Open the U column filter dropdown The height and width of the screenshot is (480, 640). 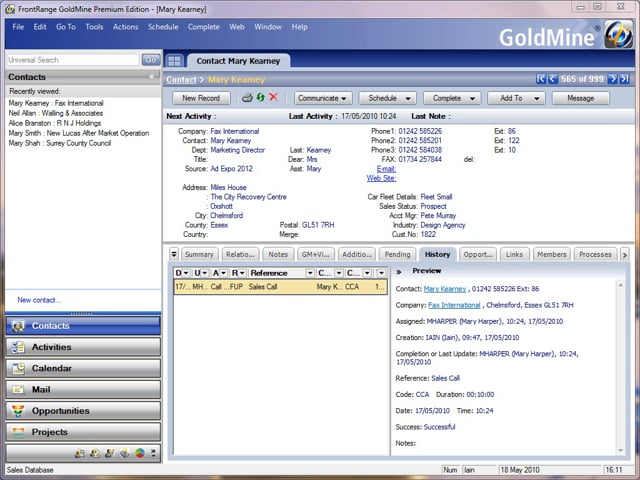pyautogui.click(x=205, y=273)
